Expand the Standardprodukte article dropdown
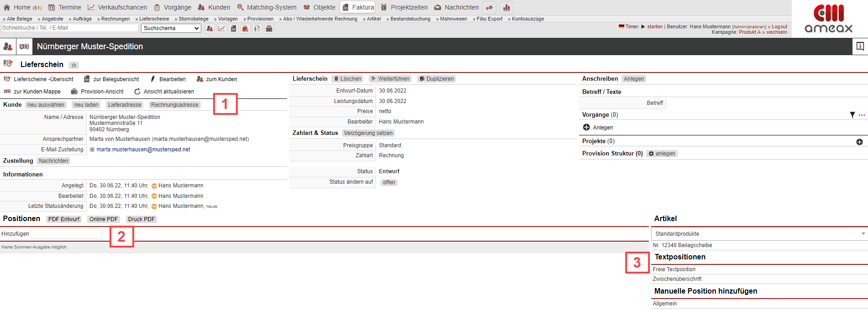The width and height of the screenshot is (868, 310). coord(759,234)
